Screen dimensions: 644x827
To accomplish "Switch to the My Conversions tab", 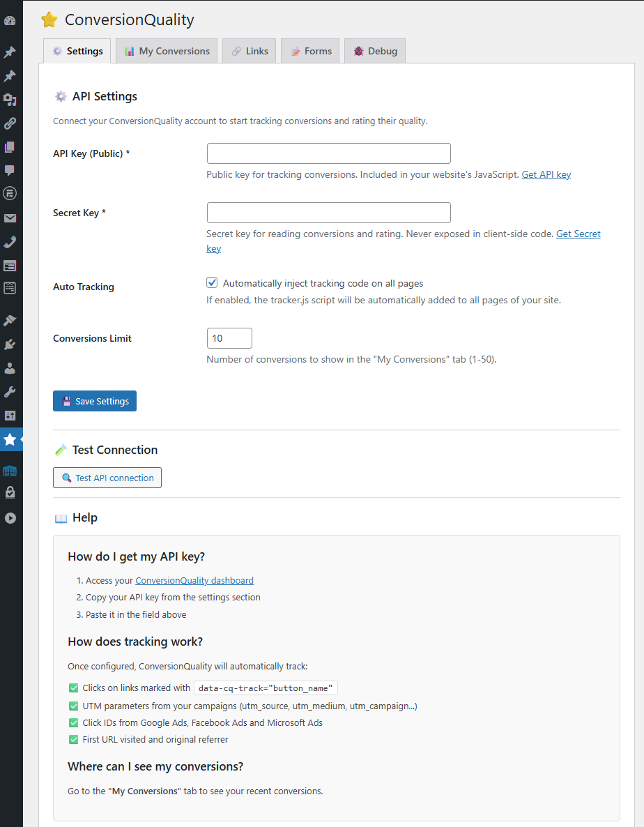I will tap(167, 51).
